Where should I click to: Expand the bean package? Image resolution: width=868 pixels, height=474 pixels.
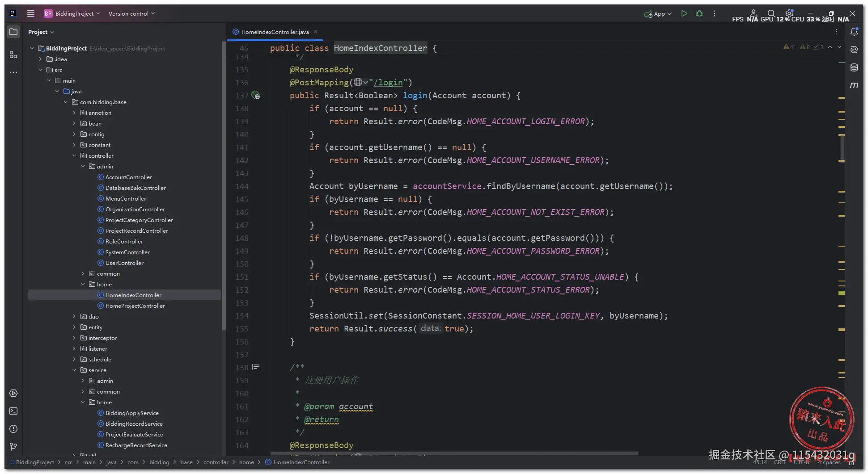[x=74, y=123]
